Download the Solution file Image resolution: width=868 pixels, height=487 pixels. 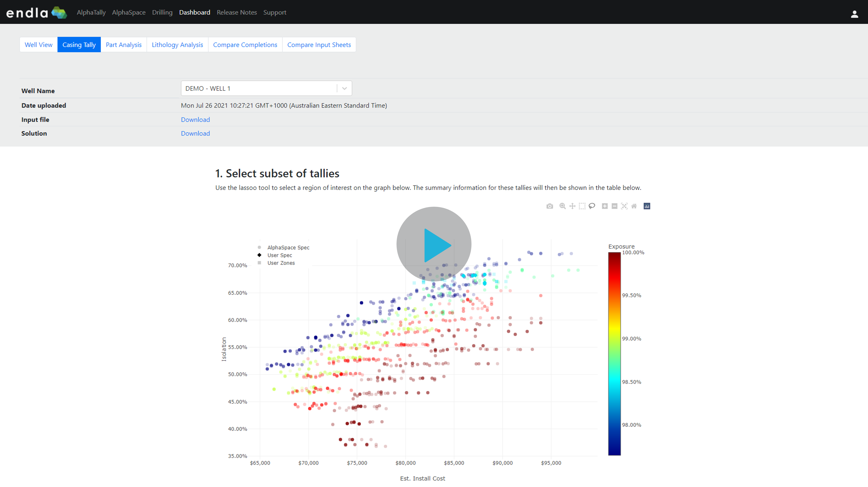[x=195, y=133]
